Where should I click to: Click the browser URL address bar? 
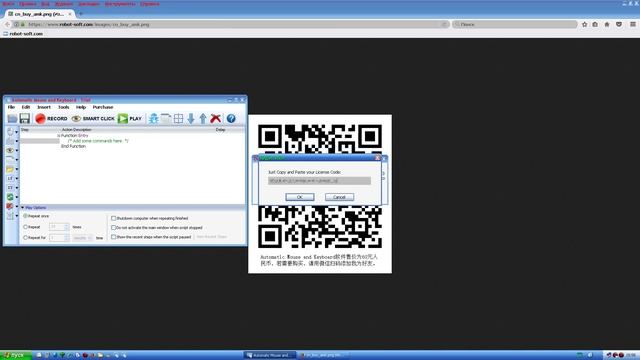[231, 24]
